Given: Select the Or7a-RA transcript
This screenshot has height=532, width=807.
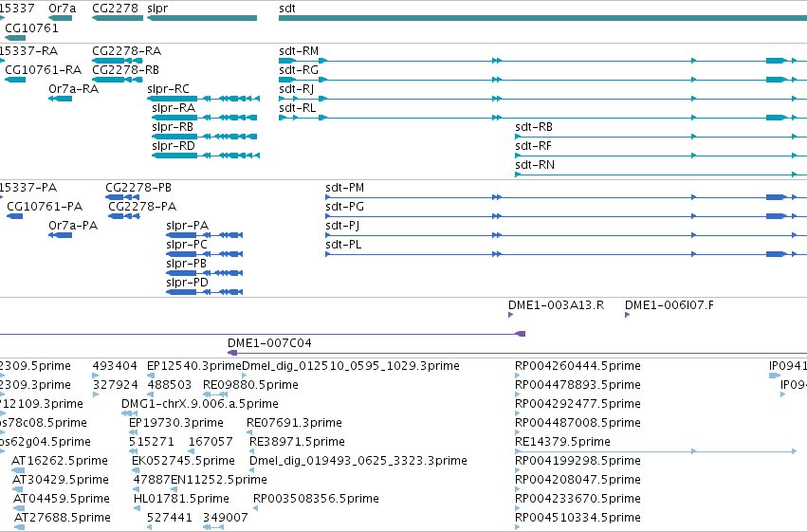Looking at the screenshot, I should tap(60, 99).
